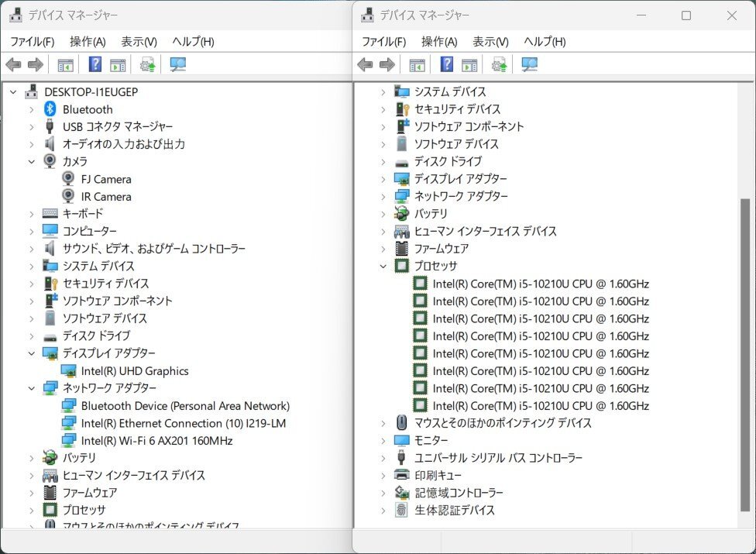Click Back arrow in left window toolbar
The image size is (756, 554).
point(13,64)
